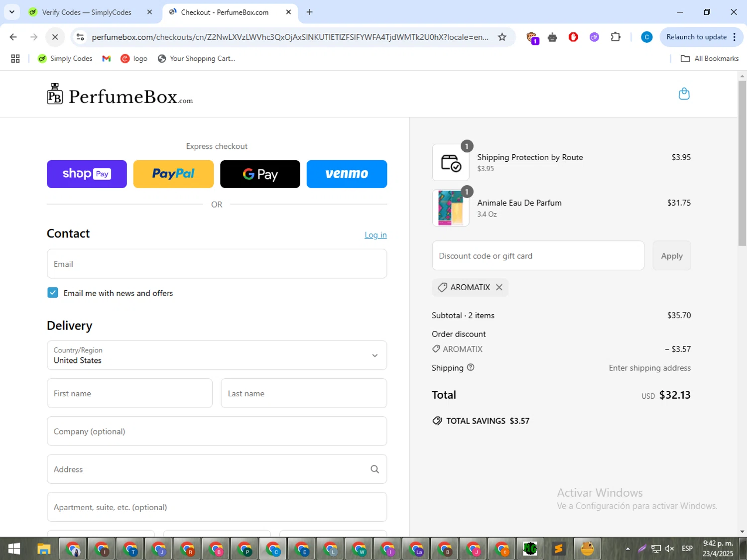Open Windows Start menu
This screenshot has height=560, width=747.
coord(14,549)
